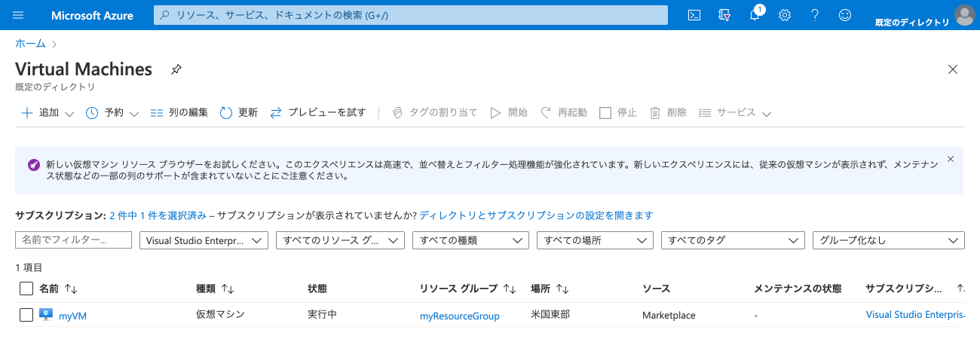
Task: Click the 米国東部 location cell
Action: (550, 315)
